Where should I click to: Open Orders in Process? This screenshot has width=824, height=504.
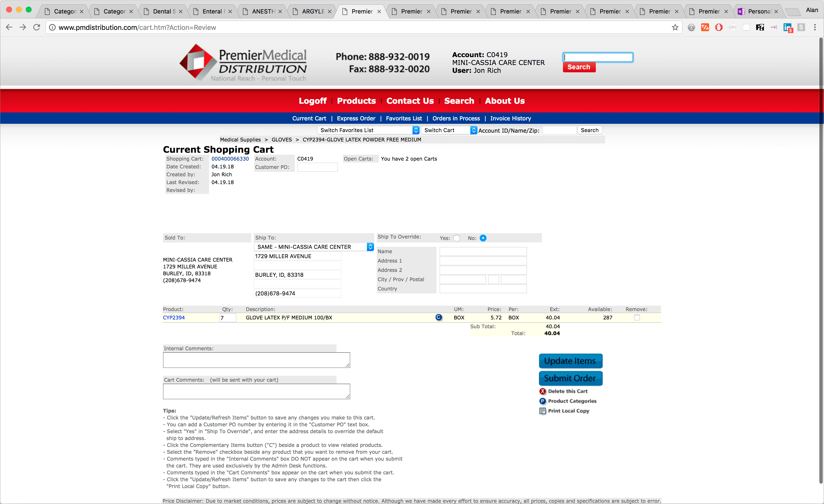click(x=456, y=118)
